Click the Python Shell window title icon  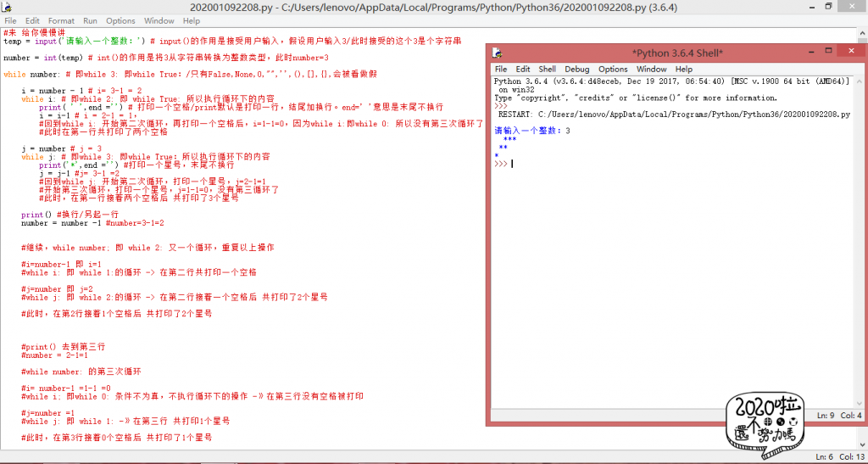pos(497,53)
